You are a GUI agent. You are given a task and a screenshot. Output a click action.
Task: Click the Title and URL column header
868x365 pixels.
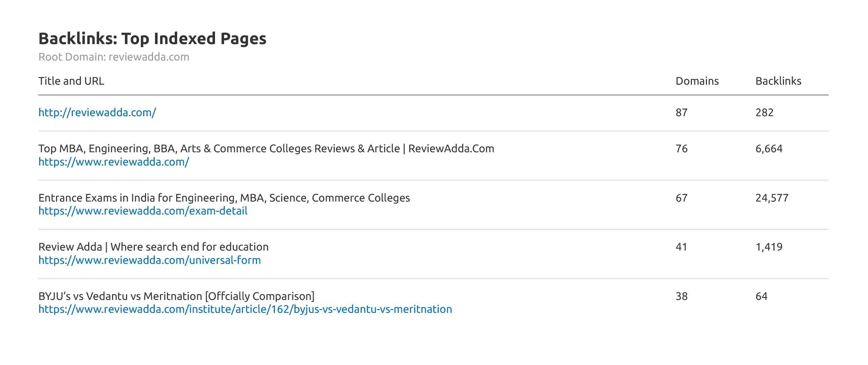pos(71,81)
